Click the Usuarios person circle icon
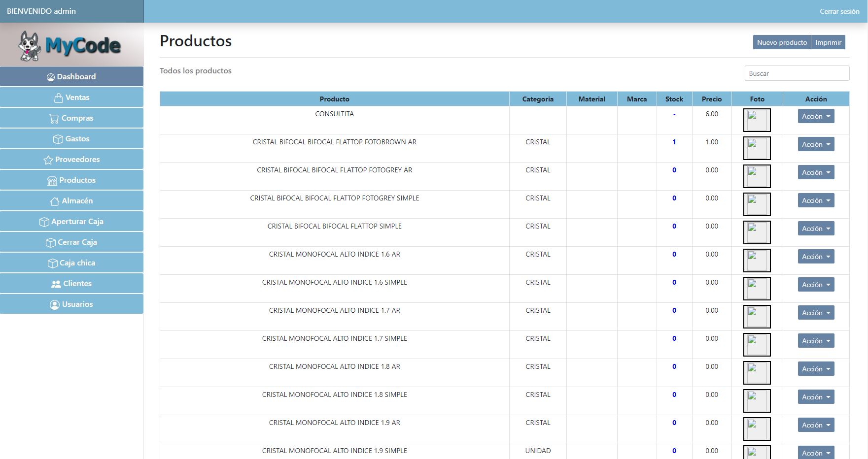Viewport: 868px width, 459px height. (54, 305)
